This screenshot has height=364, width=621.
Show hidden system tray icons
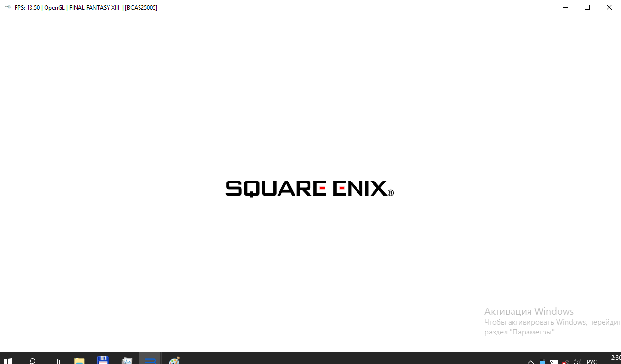click(x=531, y=361)
